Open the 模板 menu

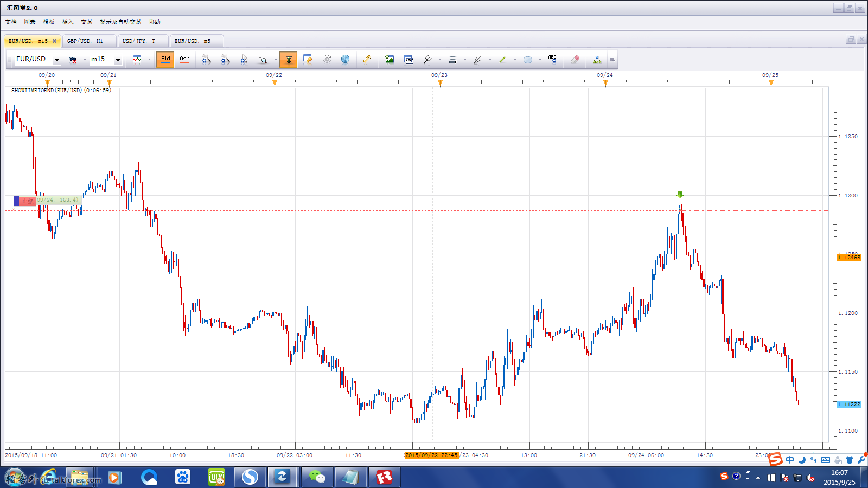pyautogui.click(x=49, y=22)
